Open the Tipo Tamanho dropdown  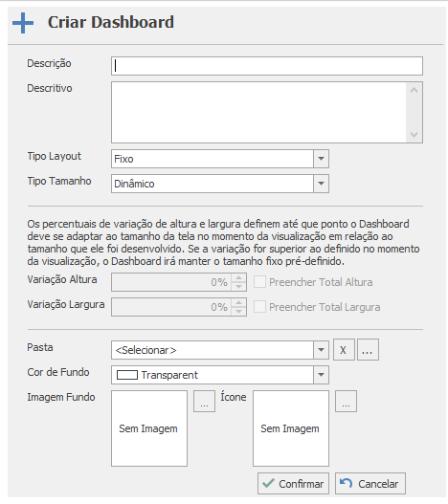(321, 184)
